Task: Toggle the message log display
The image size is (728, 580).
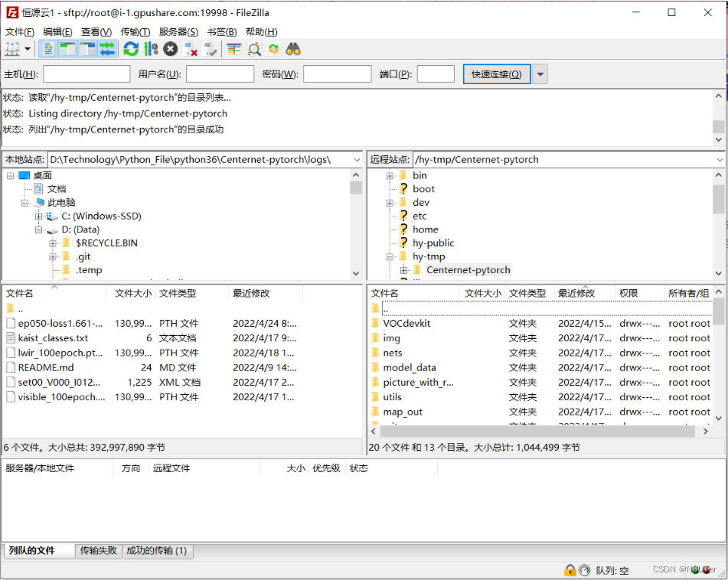Action: (47, 49)
